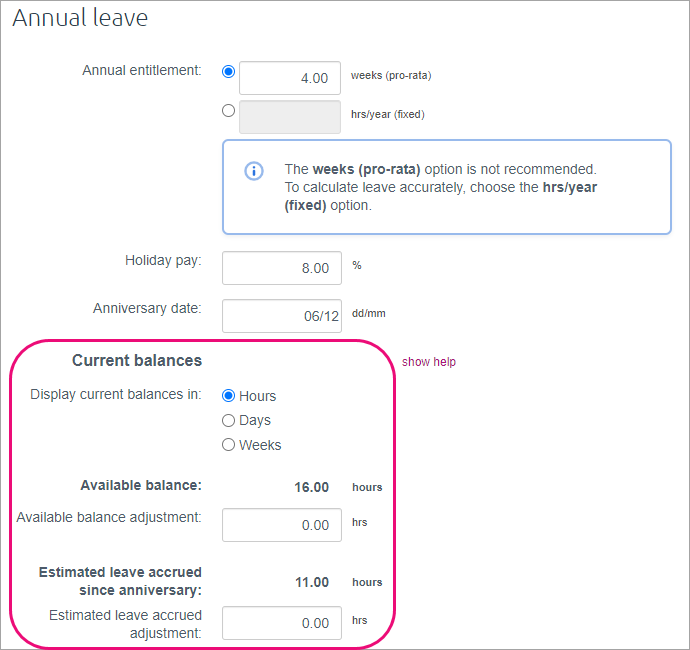Viewport: 690px width, 650px height.
Task: Select the weeks (pro-rata) entitlement option
Action: click(229, 72)
